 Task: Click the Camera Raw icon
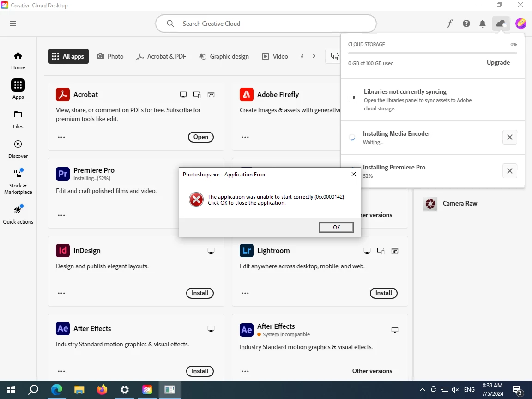pos(430,204)
